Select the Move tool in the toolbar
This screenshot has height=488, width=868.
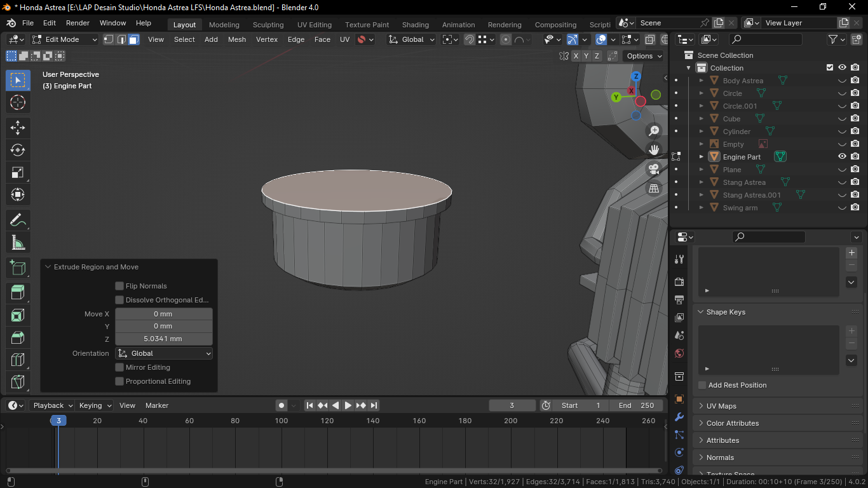point(18,127)
